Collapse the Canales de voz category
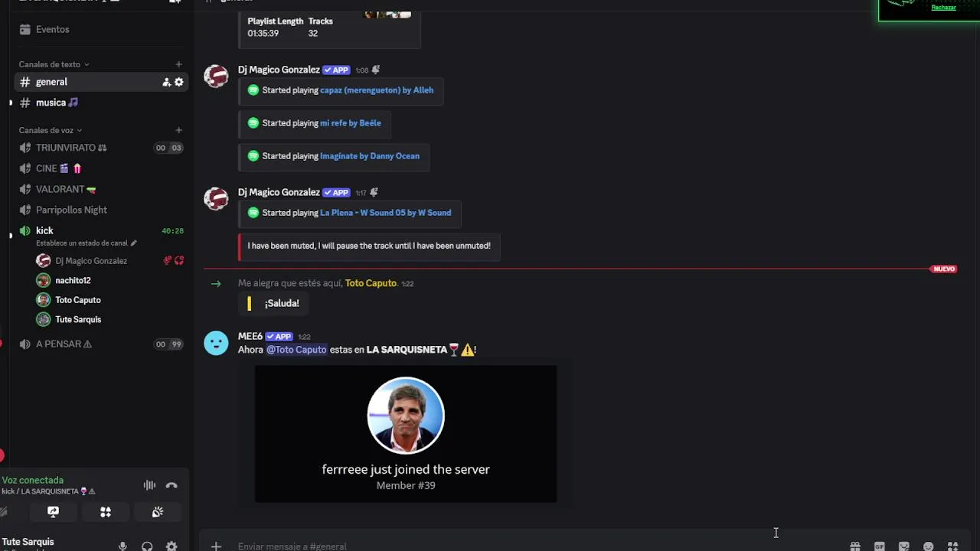Screen dimensions: 980x551 [x=50, y=130]
